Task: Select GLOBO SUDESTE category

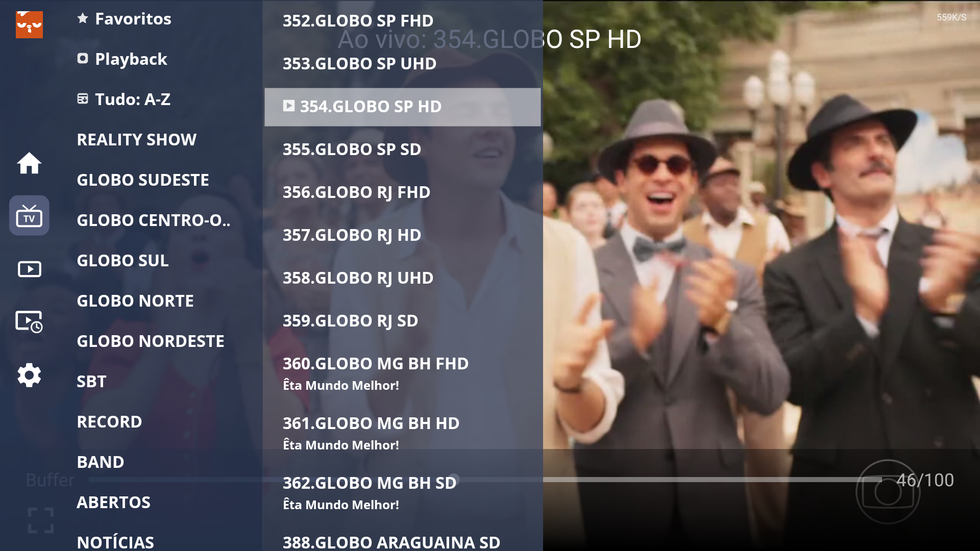Action: (142, 180)
